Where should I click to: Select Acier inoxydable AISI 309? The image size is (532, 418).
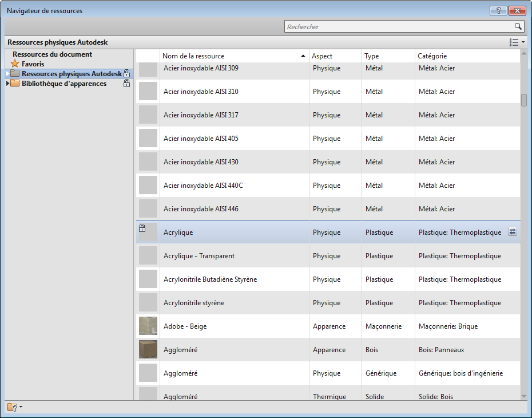(x=201, y=68)
